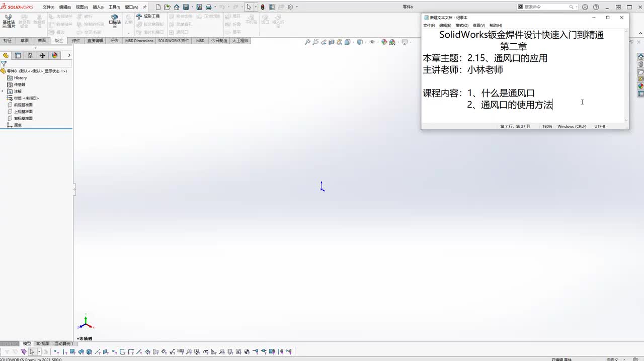Select the Base Flange (基体法兰/薄片) tool
The image size is (644, 361).
coord(9,21)
